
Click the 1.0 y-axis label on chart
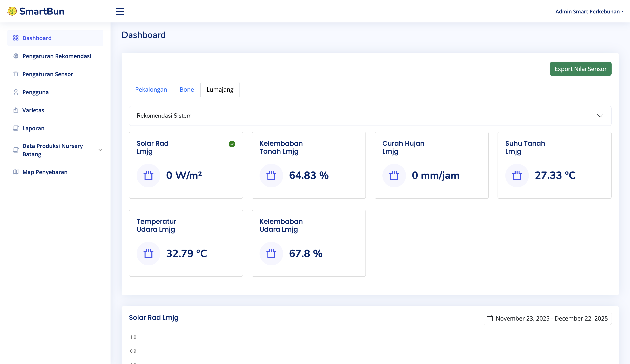pyautogui.click(x=133, y=337)
